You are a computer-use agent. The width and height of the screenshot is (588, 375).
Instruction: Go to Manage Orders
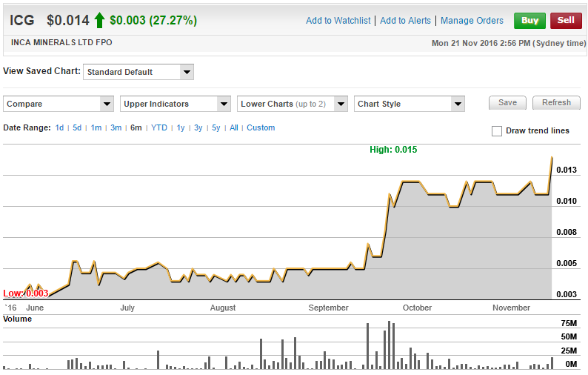pyautogui.click(x=472, y=21)
